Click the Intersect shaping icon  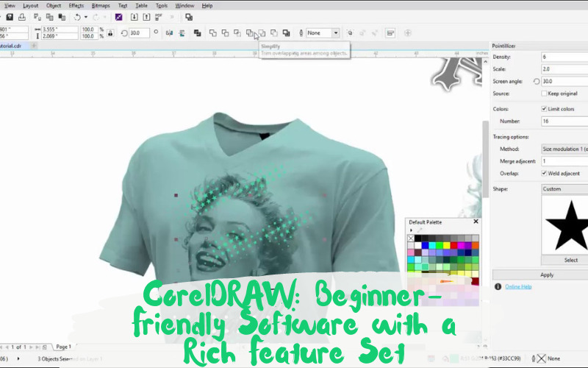pyautogui.click(x=237, y=33)
